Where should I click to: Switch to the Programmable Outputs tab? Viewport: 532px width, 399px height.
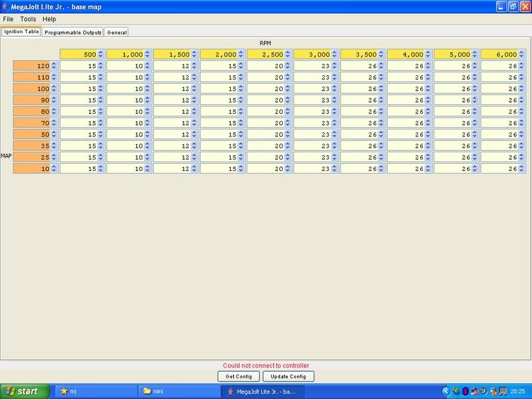[73, 32]
